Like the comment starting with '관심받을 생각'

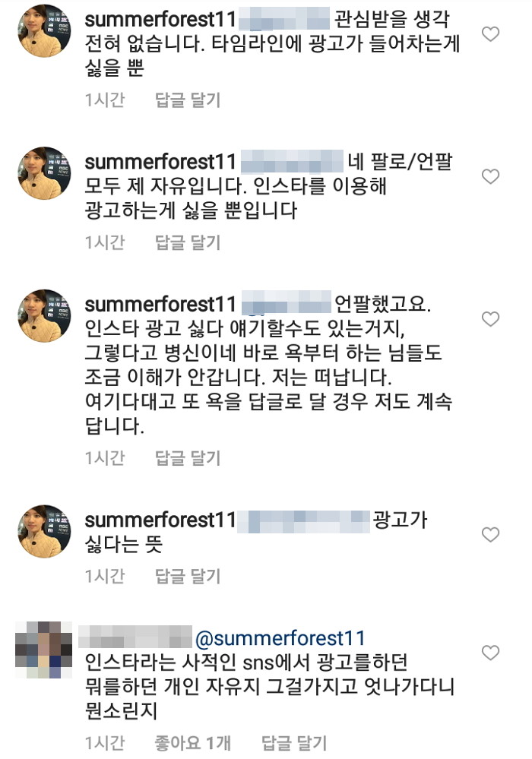pos(492,34)
